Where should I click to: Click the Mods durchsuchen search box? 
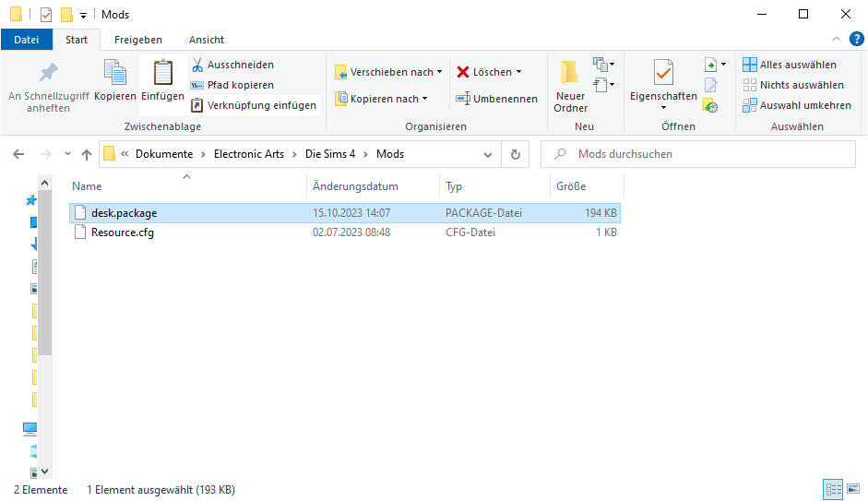(x=698, y=154)
